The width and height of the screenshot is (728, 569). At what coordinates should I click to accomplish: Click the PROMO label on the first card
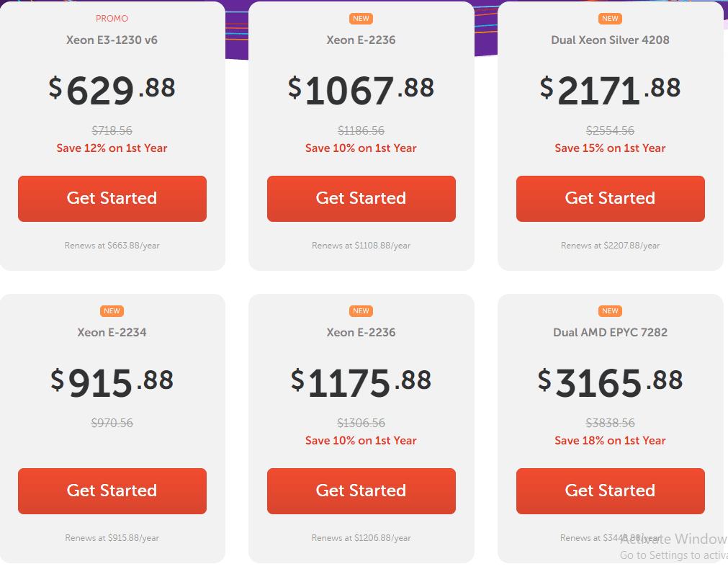coord(112,19)
